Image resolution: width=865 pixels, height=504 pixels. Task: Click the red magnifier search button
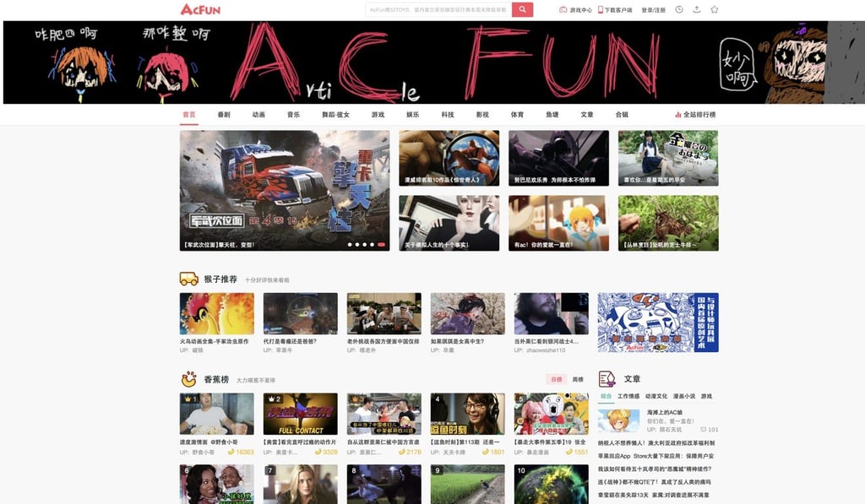(x=521, y=10)
